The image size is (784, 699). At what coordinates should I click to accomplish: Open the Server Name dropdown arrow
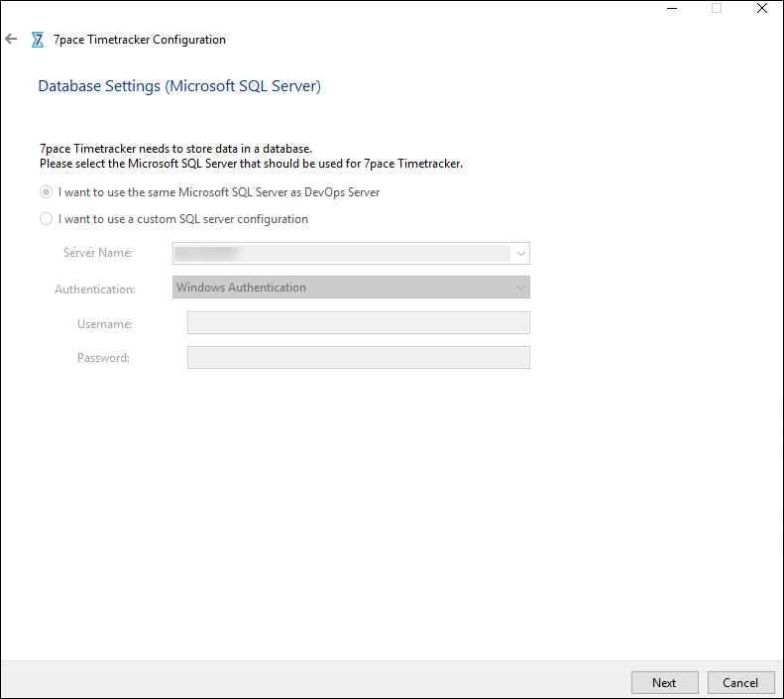(x=520, y=254)
